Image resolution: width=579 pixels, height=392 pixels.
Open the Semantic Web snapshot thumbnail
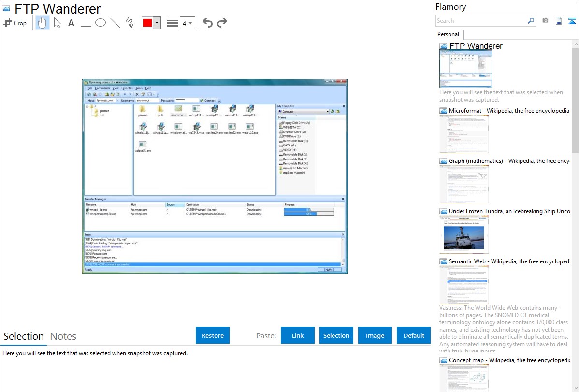[464, 285]
